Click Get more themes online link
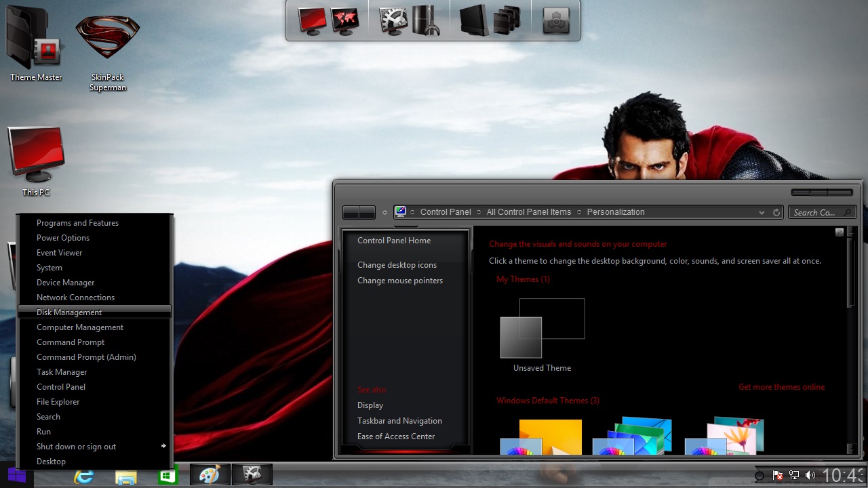Image resolution: width=868 pixels, height=488 pixels. (782, 387)
